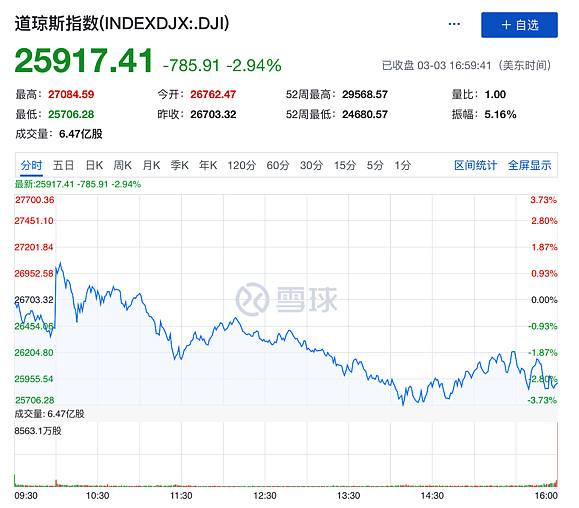Click the 14:30 time axis label
This screenshot has width=579, height=508.
[x=432, y=495]
